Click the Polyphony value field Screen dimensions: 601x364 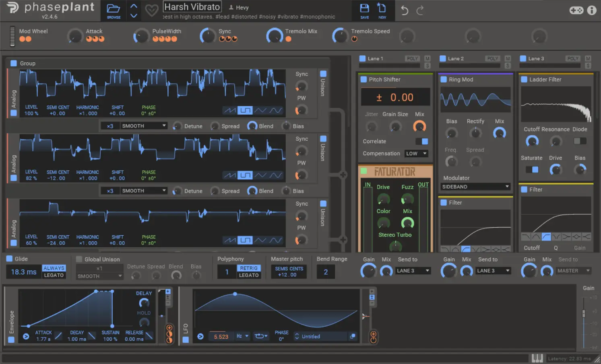227,272
